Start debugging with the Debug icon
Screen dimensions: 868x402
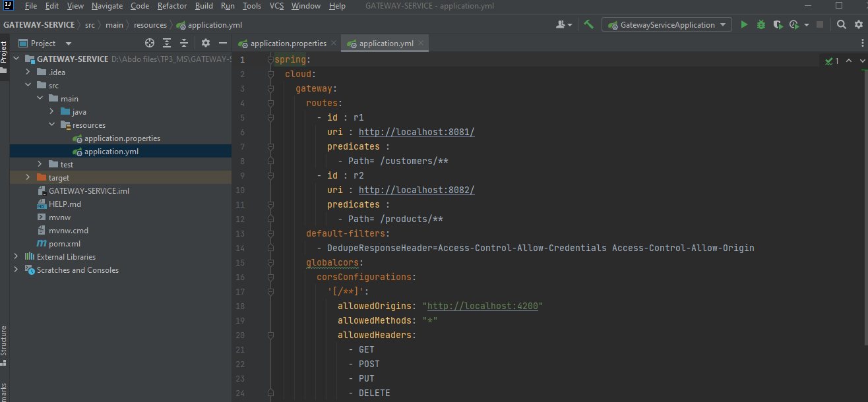760,24
